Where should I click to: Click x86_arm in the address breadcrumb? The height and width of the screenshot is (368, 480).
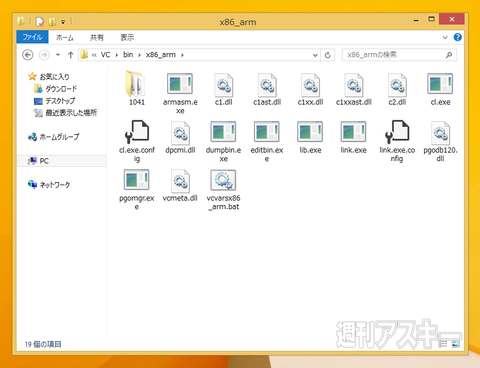pos(161,55)
